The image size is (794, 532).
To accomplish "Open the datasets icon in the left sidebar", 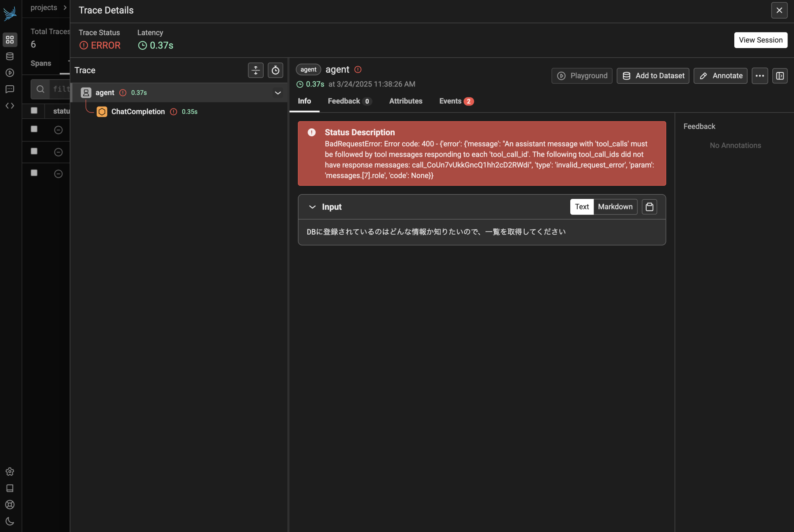I will 10,56.
